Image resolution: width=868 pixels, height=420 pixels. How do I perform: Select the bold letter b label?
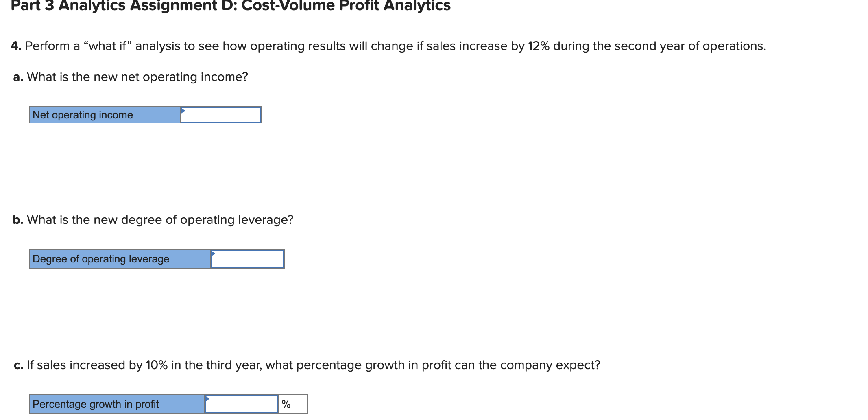pyautogui.click(x=17, y=219)
